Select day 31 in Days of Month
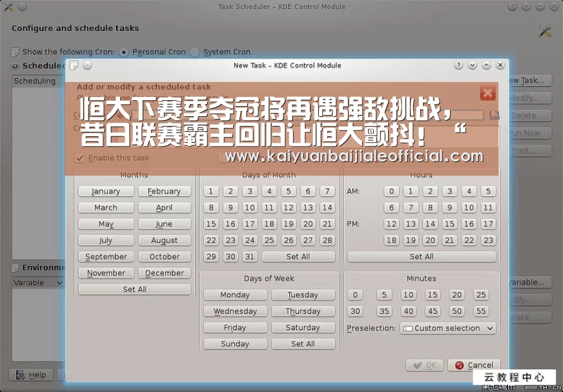The image size is (563, 392). coord(250,256)
